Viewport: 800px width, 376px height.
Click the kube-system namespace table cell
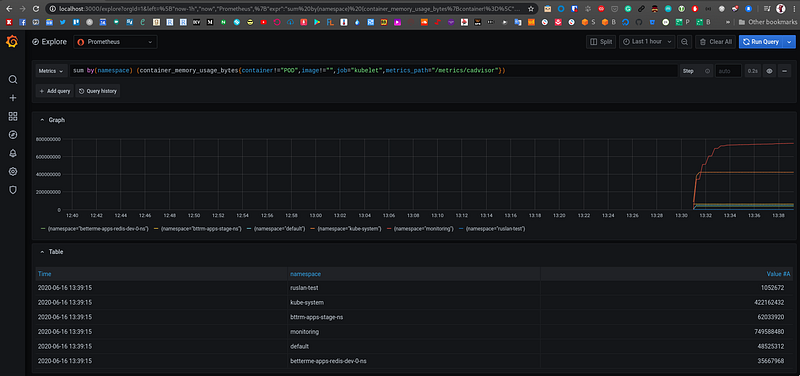(x=307, y=303)
